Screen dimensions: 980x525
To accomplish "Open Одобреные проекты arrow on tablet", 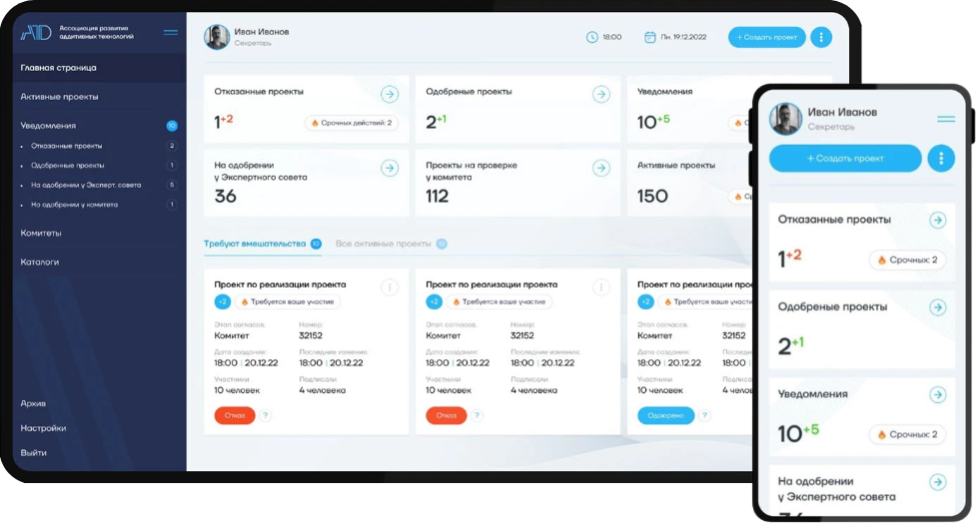I will (601, 94).
